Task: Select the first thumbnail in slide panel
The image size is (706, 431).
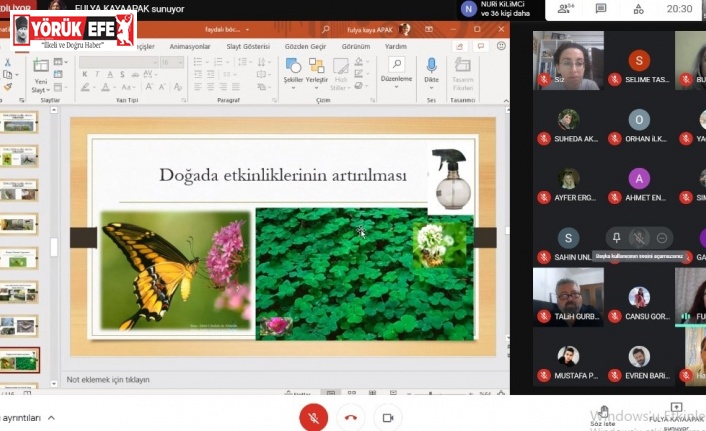Action: click(x=19, y=122)
